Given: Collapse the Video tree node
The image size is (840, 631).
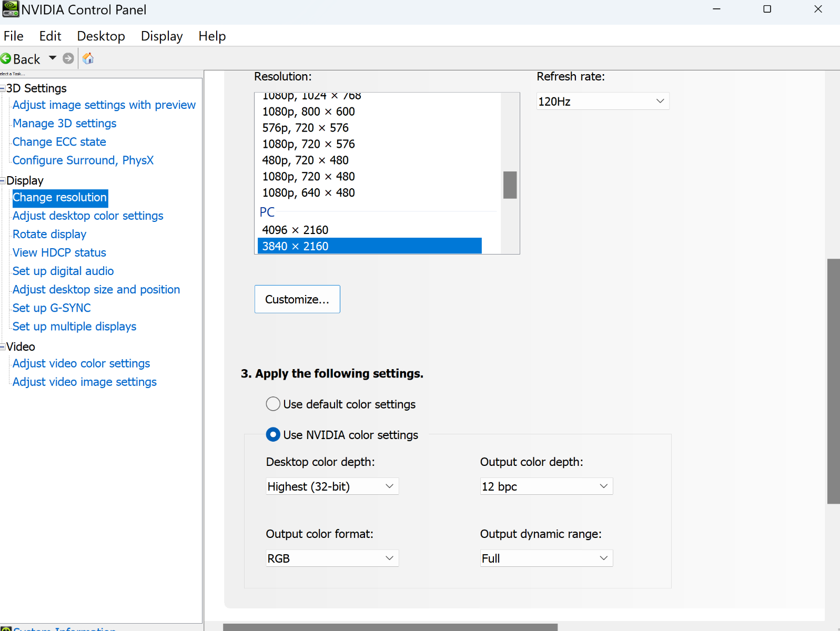Looking at the screenshot, I should click(x=3, y=347).
